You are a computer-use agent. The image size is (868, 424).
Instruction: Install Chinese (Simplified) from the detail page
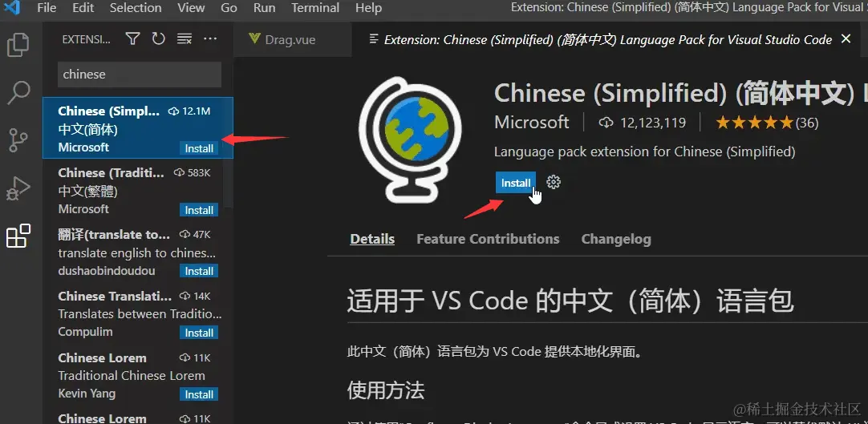tap(516, 183)
